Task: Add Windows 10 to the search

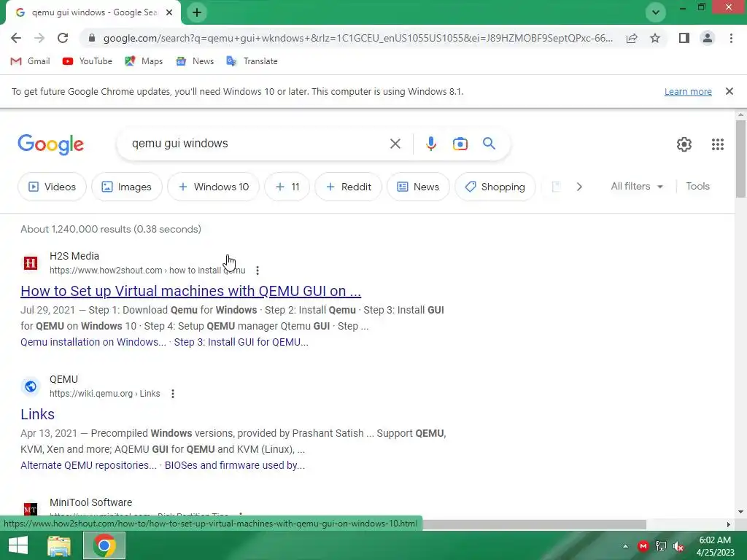Action: (214, 187)
